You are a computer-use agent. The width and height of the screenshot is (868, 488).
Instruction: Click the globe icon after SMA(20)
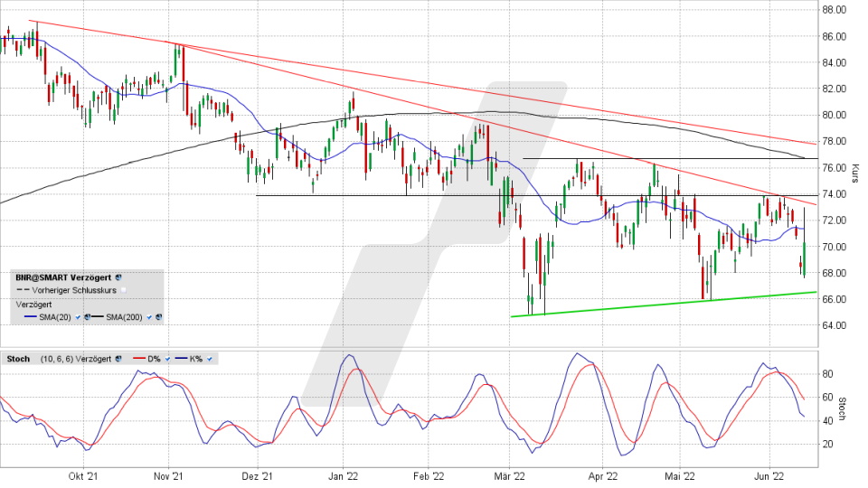tap(87, 317)
